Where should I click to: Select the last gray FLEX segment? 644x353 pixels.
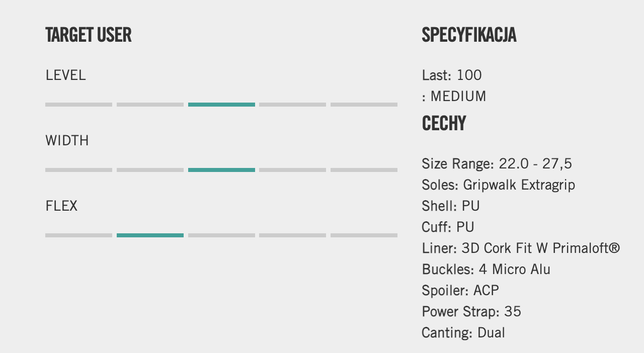(x=364, y=235)
